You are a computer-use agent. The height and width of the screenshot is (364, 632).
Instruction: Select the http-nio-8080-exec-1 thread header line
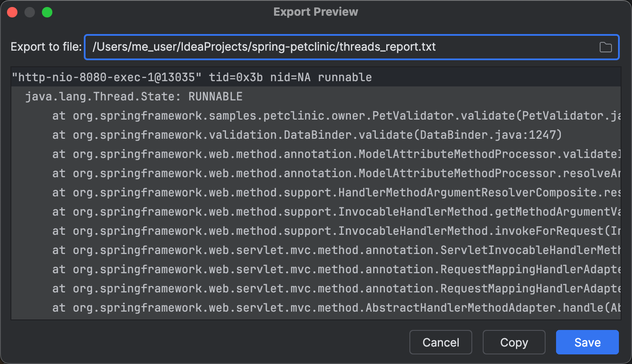coord(192,77)
